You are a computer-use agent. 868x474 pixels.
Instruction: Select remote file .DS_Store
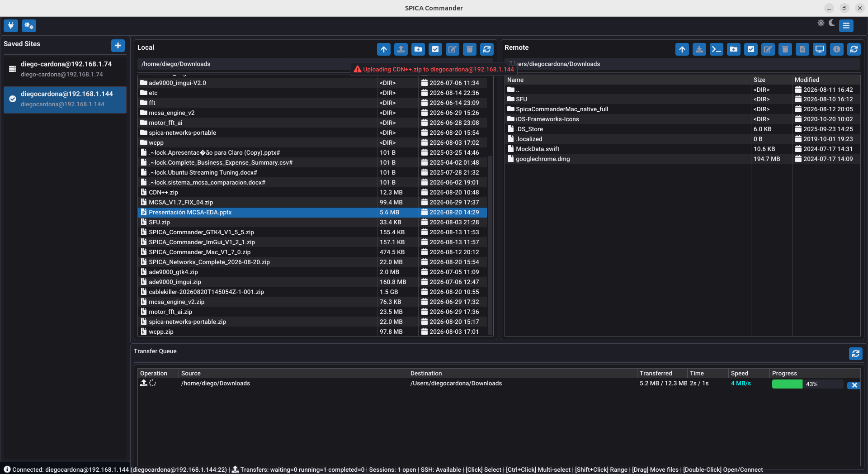coord(682,129)
